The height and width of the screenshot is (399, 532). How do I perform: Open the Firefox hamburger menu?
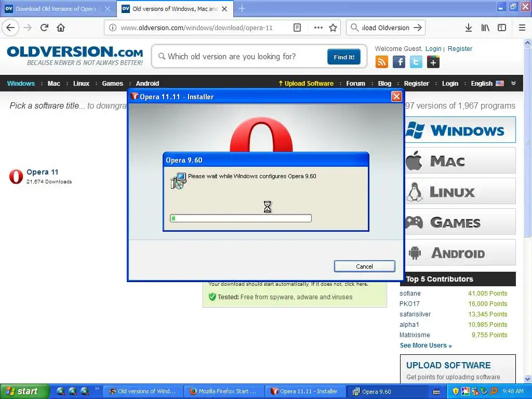[522, 28]
